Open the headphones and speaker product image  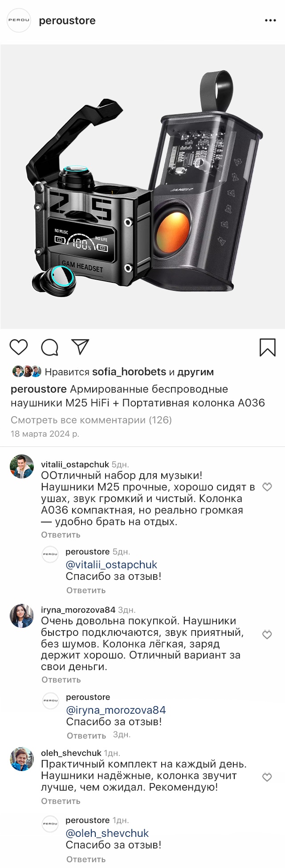click(142, 187)
